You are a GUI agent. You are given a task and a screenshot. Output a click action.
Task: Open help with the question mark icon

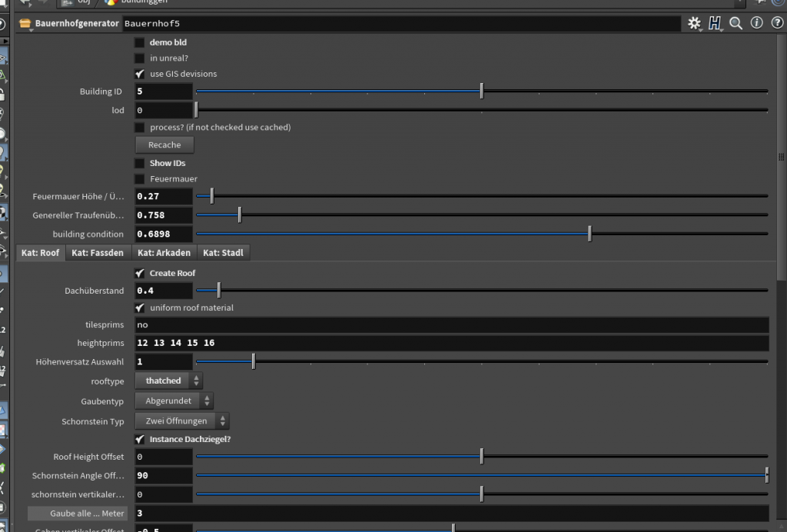(x=777, y=24)
